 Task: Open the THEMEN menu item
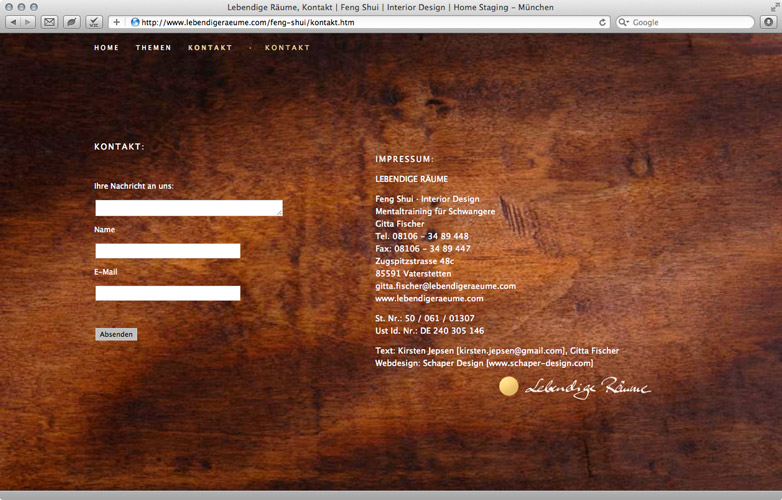153,47
